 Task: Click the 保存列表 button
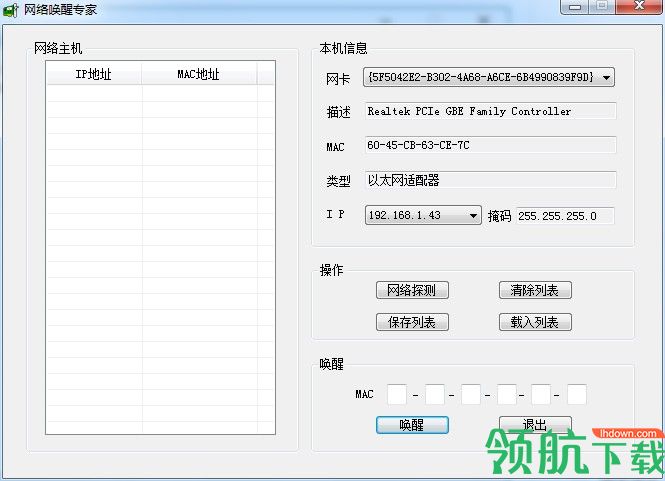tap(412, 322)
